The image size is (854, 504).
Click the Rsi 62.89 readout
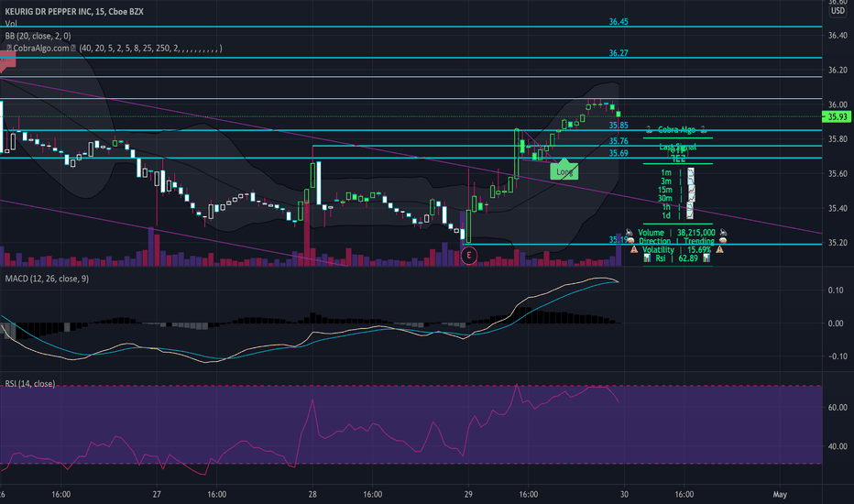(x=679, y=257)
